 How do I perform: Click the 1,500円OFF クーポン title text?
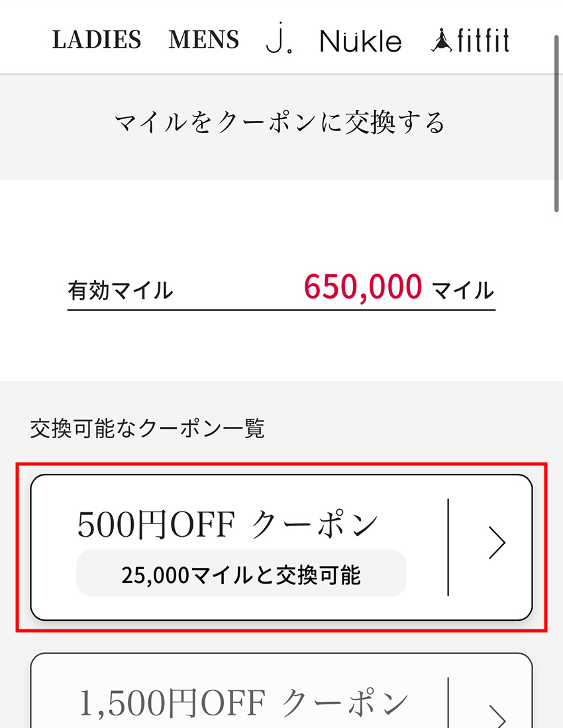click(x=244, y=702)
